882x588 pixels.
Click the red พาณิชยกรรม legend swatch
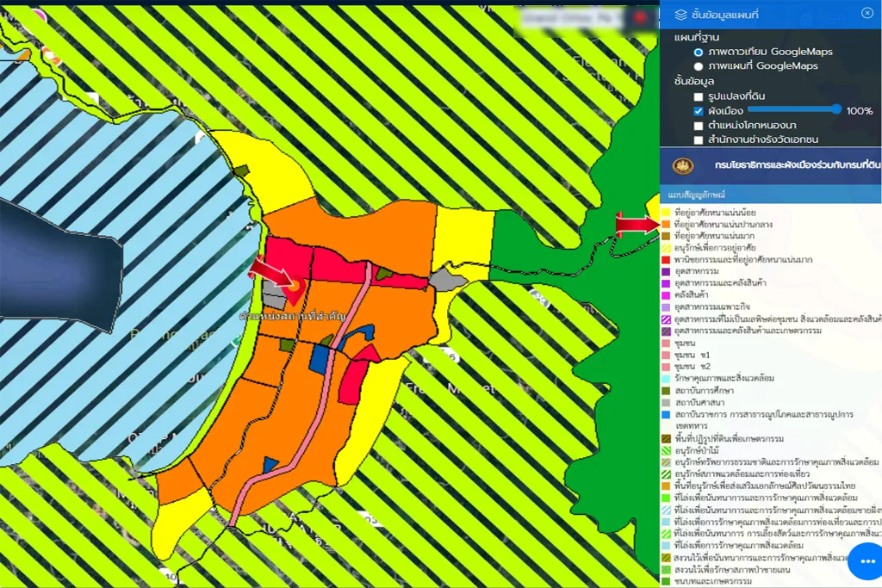[666, 259]
